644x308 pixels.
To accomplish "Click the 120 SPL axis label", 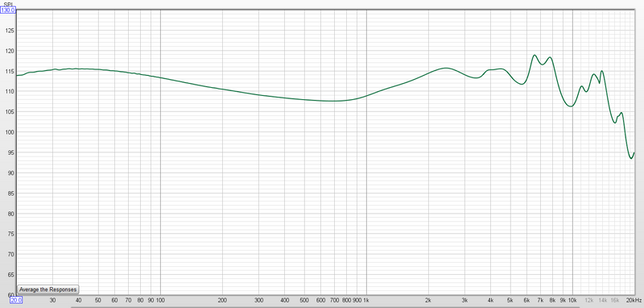I will 9,51.
